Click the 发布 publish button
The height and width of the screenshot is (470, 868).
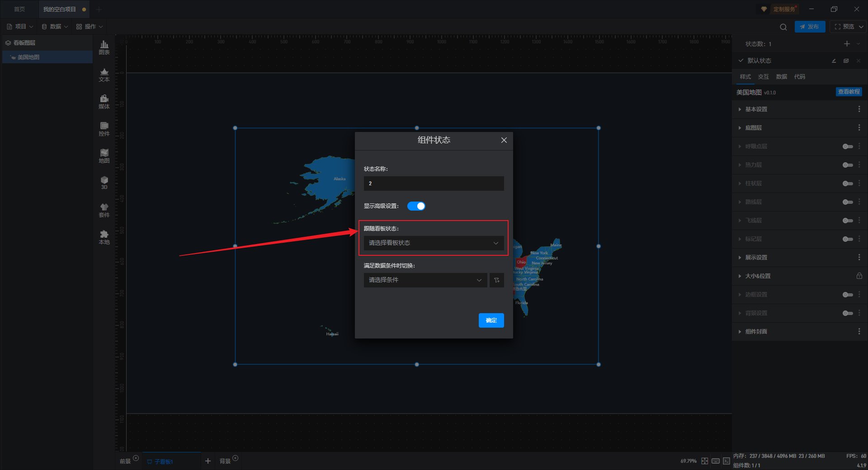tap(810, 27)
